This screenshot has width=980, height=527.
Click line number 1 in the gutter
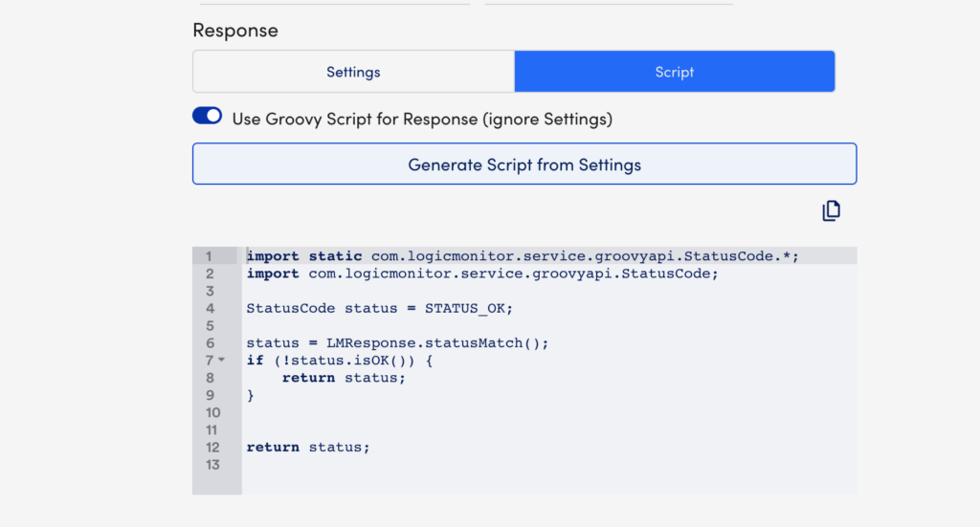(x=209, y=256)
